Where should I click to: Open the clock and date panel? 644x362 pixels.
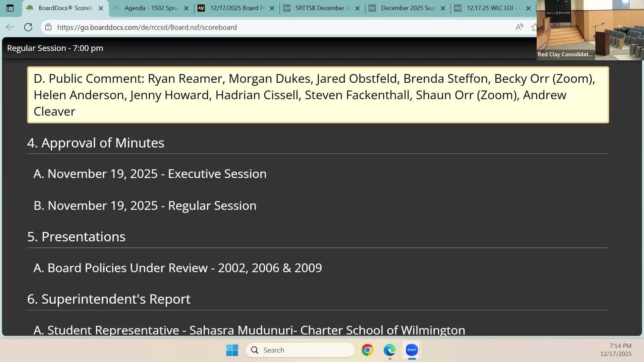[x=616, y=350]
